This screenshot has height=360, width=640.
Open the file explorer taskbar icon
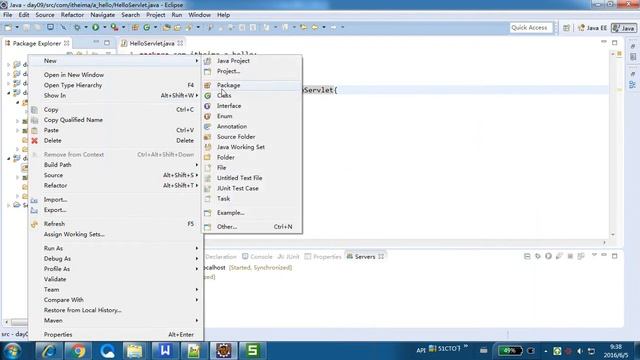click(x=136, y=351)
